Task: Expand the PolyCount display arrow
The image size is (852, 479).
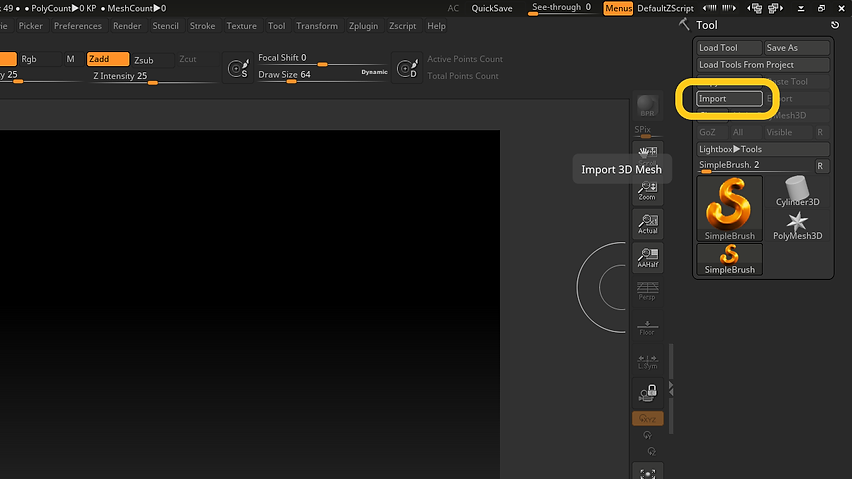Action: point(76,8)
